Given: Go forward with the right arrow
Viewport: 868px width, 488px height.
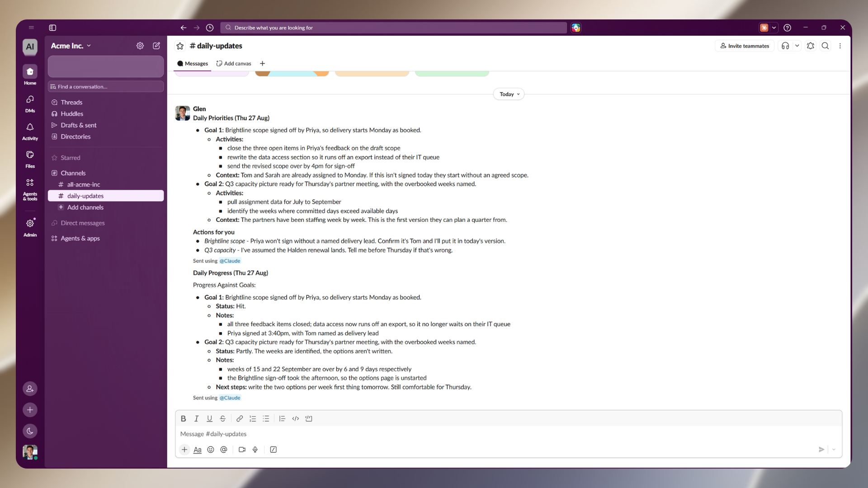Looking at the screenshot, I should coord(197,28).
